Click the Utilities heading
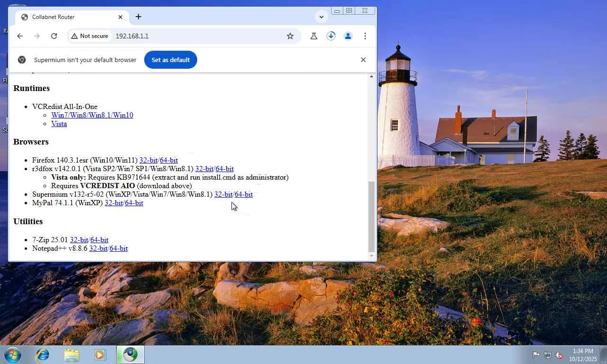607x364 pixels. click(x=28, y=221)
